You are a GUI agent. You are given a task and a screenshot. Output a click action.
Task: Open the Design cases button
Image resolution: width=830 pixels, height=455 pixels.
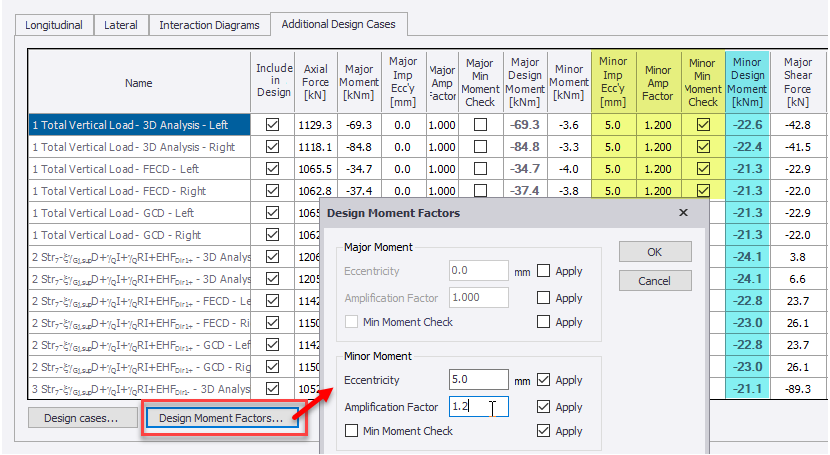[x=81, y=418]
